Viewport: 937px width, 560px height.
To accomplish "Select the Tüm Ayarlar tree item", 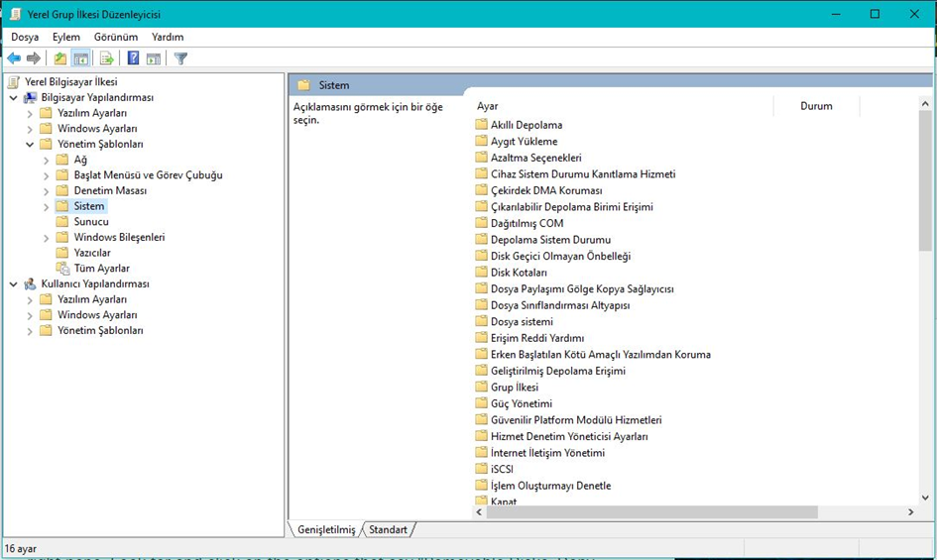I will click(101, 269).
